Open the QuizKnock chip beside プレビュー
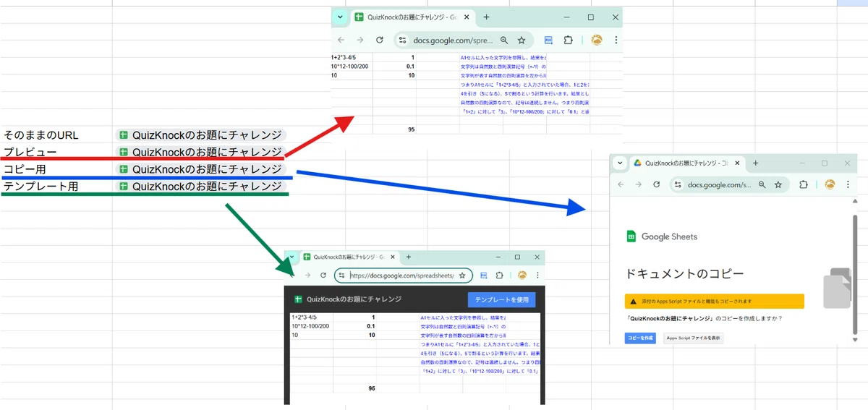The height and width of the screenshot is (410, 868). click(201, 152)
